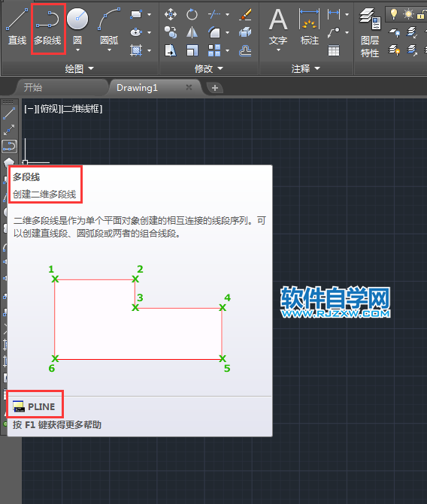Image resolution: width=427 pixels, height=504 pixels.
Task: Open the [二维线框] visual style menu
Action: tap(82, 109)
